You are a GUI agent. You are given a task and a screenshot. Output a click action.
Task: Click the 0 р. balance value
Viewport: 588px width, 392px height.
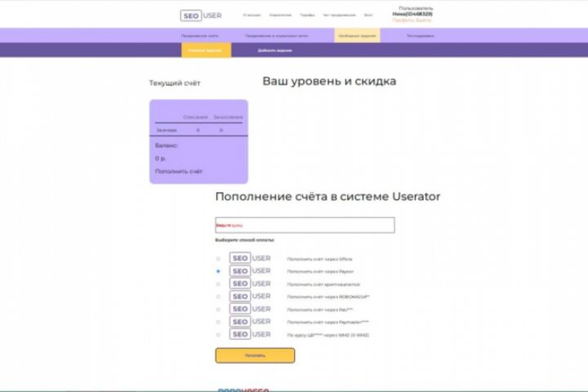point(160,158)
